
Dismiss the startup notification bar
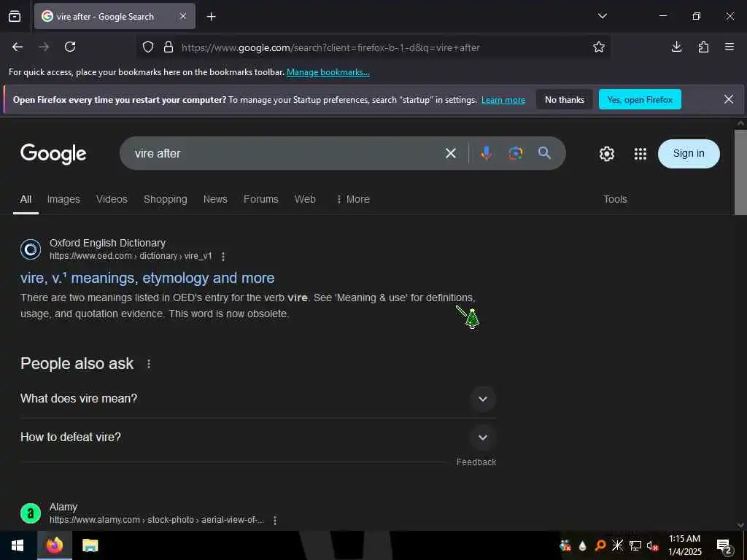(x=729, y=99)
